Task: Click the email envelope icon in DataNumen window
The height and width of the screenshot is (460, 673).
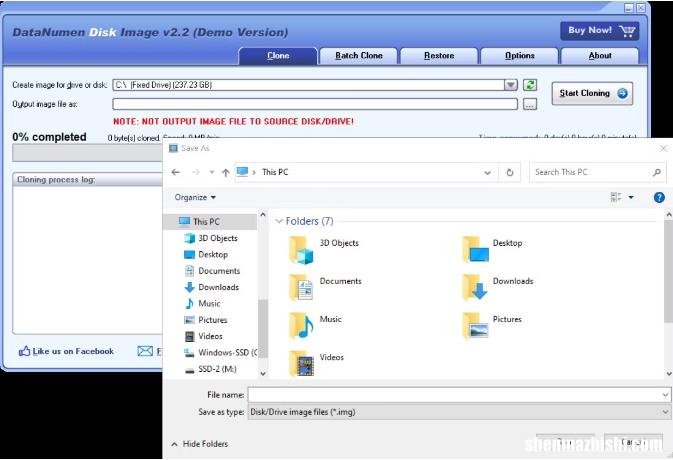Action: [145, 351]
